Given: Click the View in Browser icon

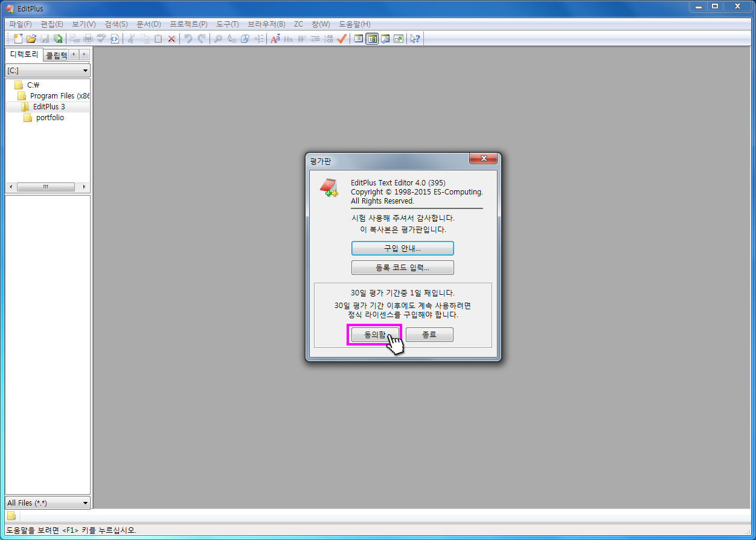Looking at the screenshot, I should 115,39.
